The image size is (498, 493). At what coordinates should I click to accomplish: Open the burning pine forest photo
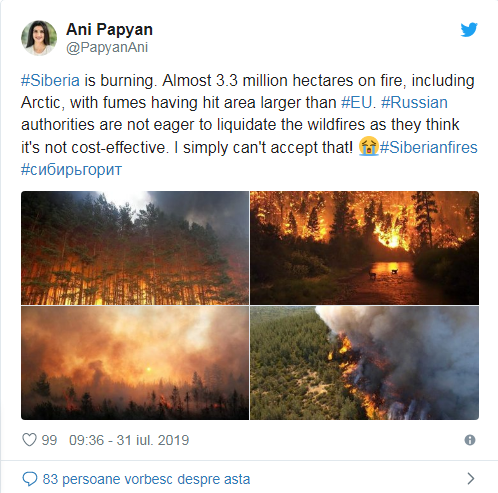pyautogui.click(x=135, y=248)
